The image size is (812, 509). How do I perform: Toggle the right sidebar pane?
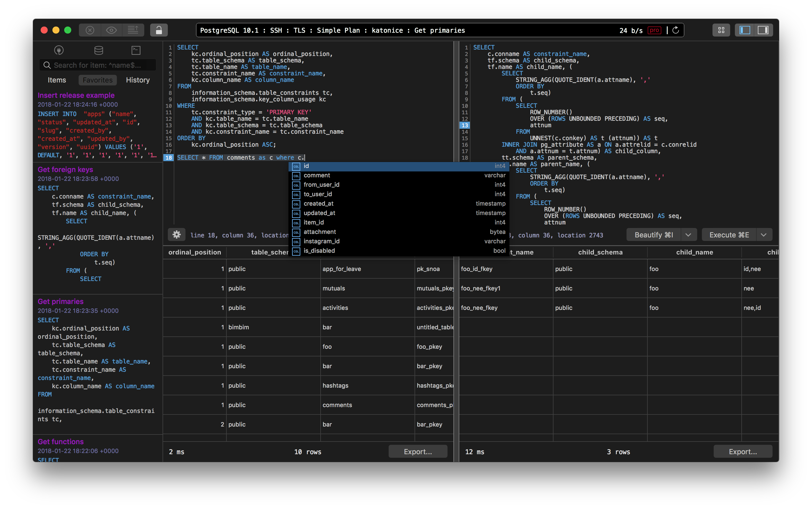[763, 30]
